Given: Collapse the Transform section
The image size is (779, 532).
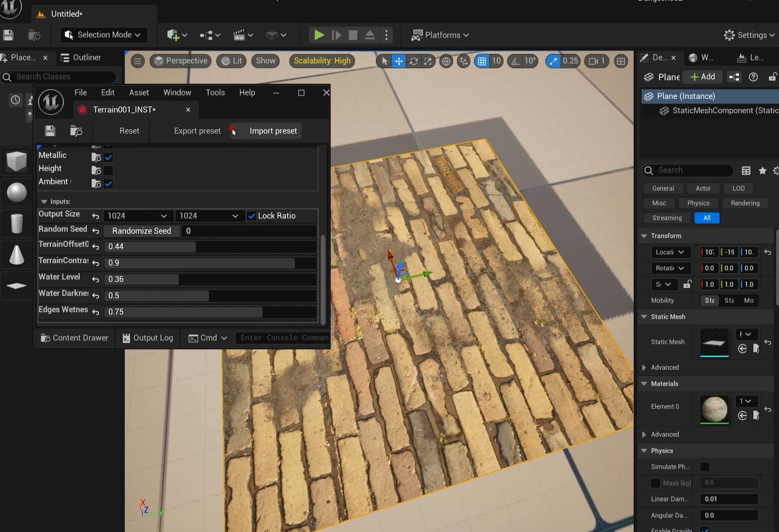Looking at the screenshot, I should point(644,236).
